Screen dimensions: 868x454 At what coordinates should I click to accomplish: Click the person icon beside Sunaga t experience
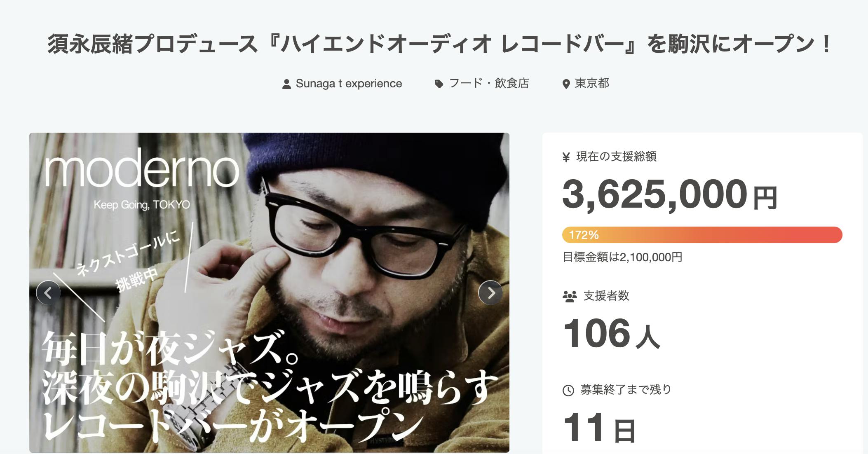tap(286, 84)
